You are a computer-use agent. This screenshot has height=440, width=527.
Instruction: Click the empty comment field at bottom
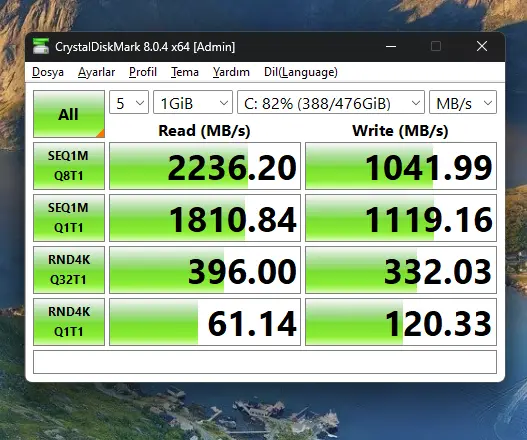265,362
